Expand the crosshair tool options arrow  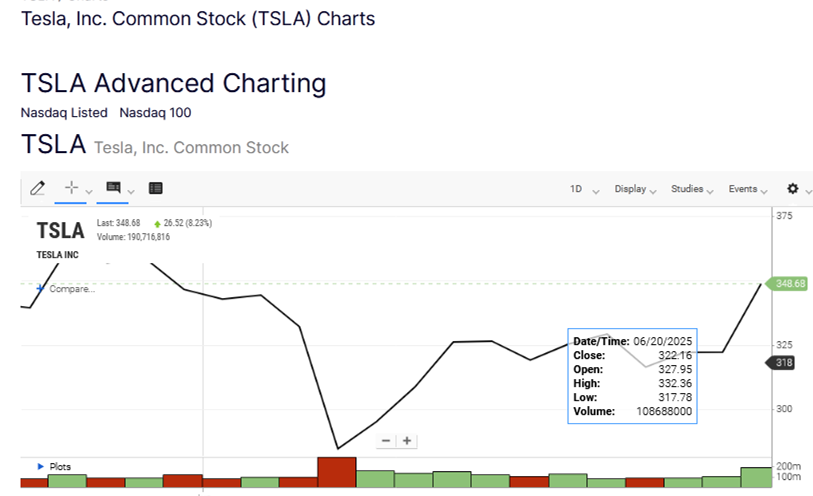pyautogui.click(x=89, y=190)
